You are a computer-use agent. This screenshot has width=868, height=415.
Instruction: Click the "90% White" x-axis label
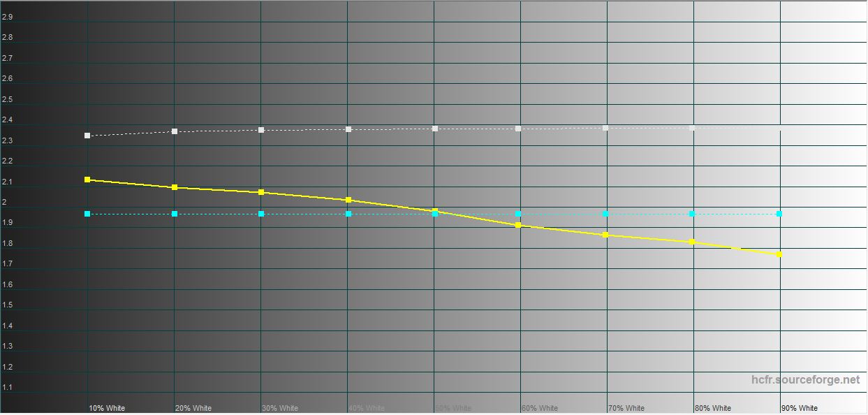800,408
